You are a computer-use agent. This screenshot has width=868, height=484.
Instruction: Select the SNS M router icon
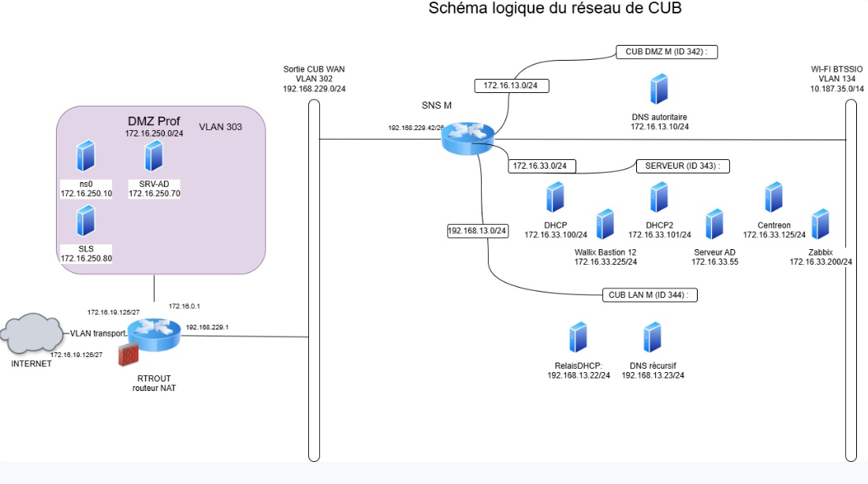tap(468, 139)
